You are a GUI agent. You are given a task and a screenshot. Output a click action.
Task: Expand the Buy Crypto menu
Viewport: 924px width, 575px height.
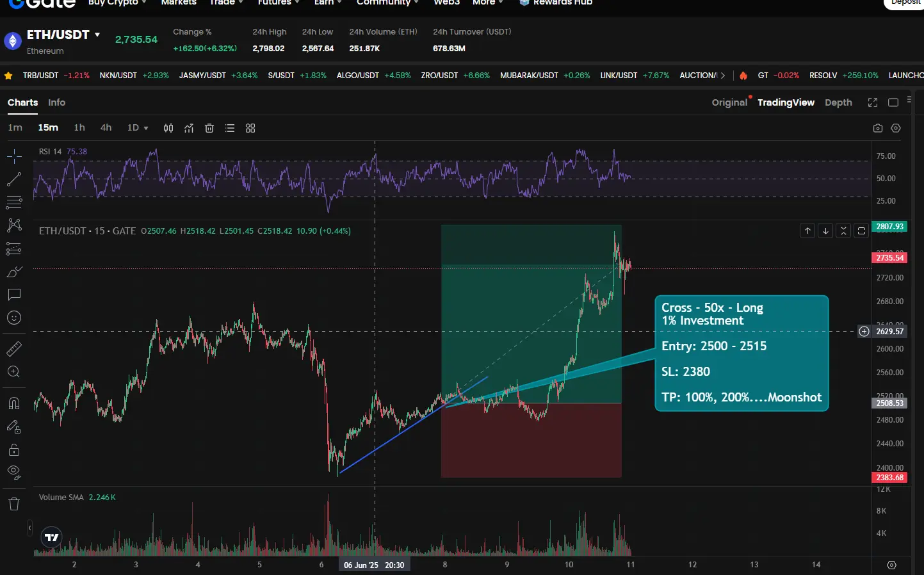117,3
